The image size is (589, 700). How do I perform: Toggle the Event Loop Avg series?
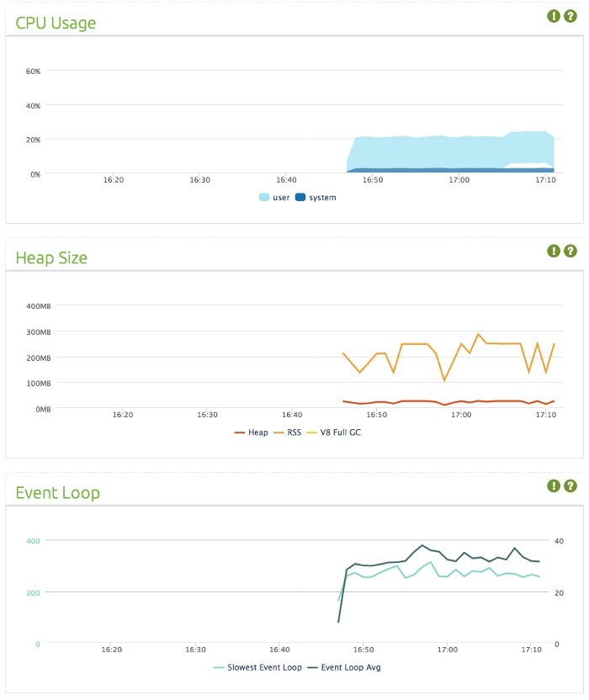(344, 667)
